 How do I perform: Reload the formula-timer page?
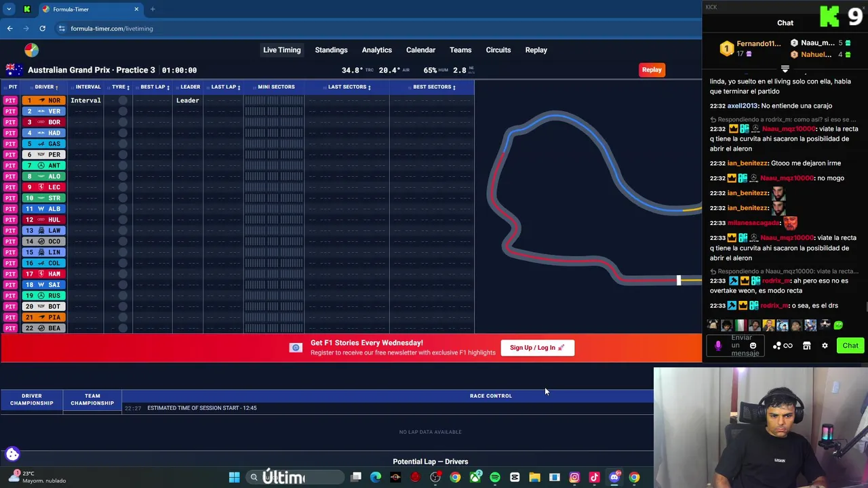coord(42,28)
